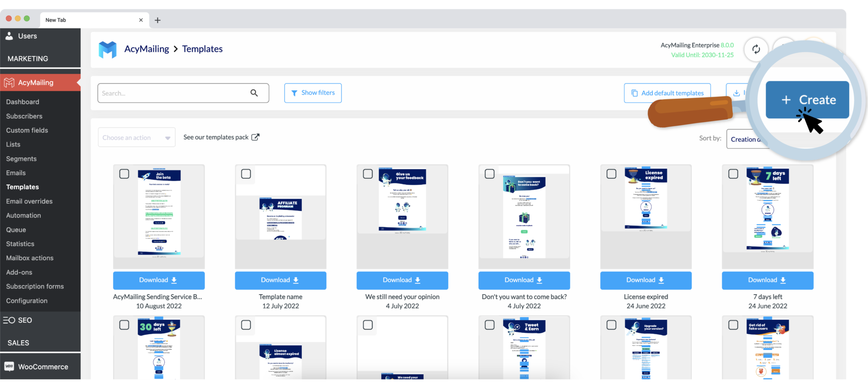Viewport: 868px width, 382px height.
Task: Go to Add-ons
Action: point(19,272)
